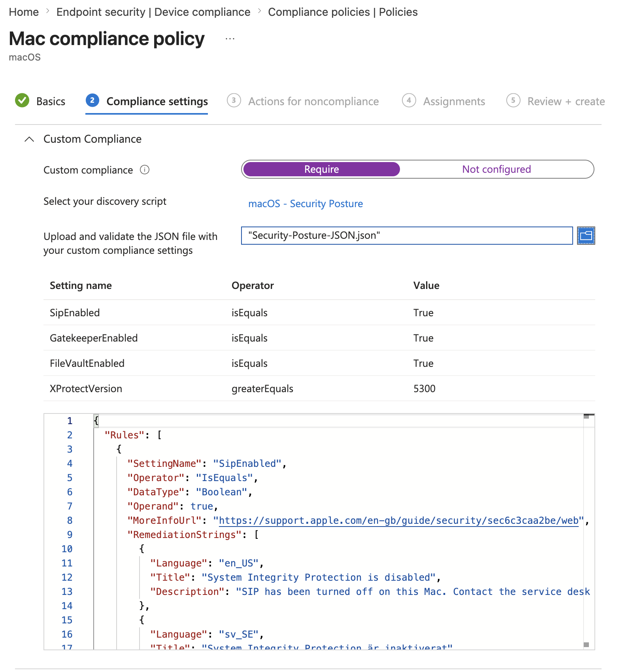Click the Apple support URL in JSON
This screenshot has height=672, width=630.
click(x=399, y=520)
